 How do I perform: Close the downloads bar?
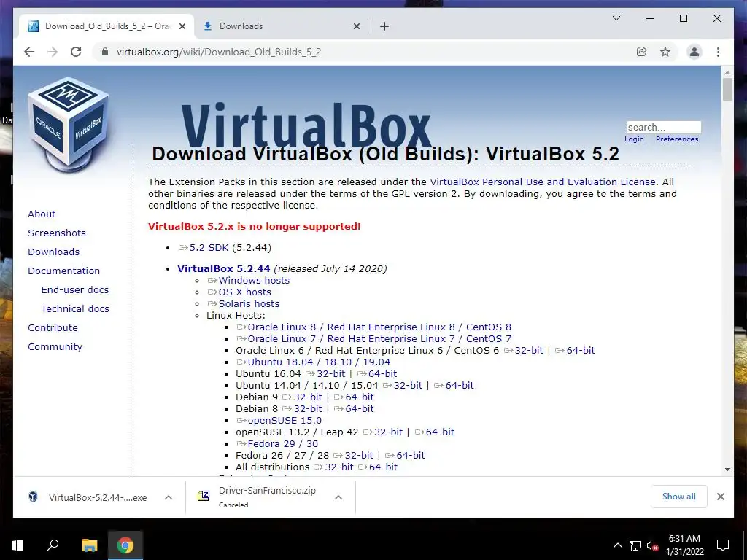[720, 497]
